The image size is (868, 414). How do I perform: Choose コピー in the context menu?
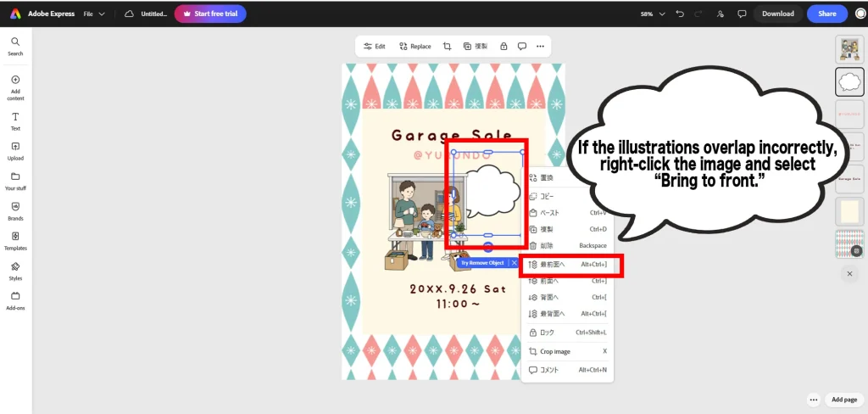(x=567, y=196)
